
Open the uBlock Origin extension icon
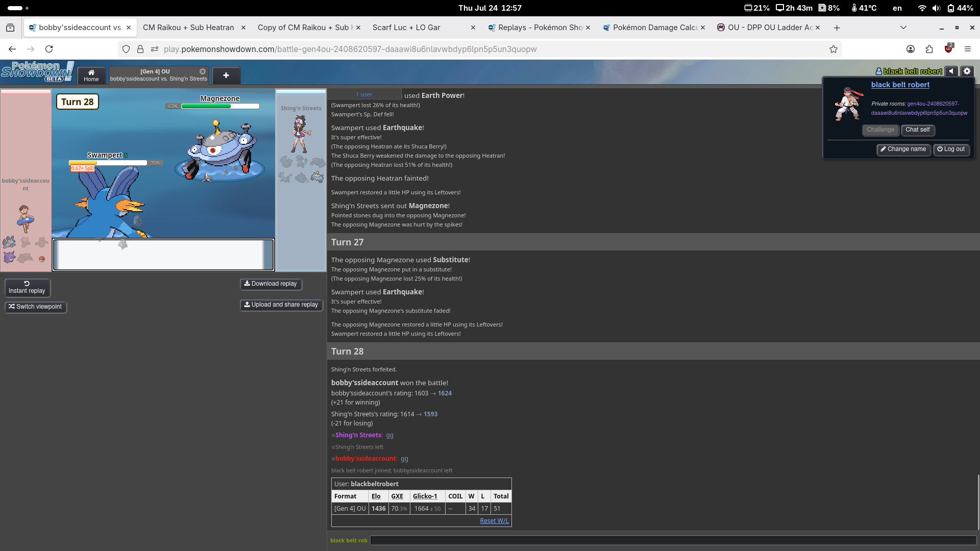click(x=948, y=49)
